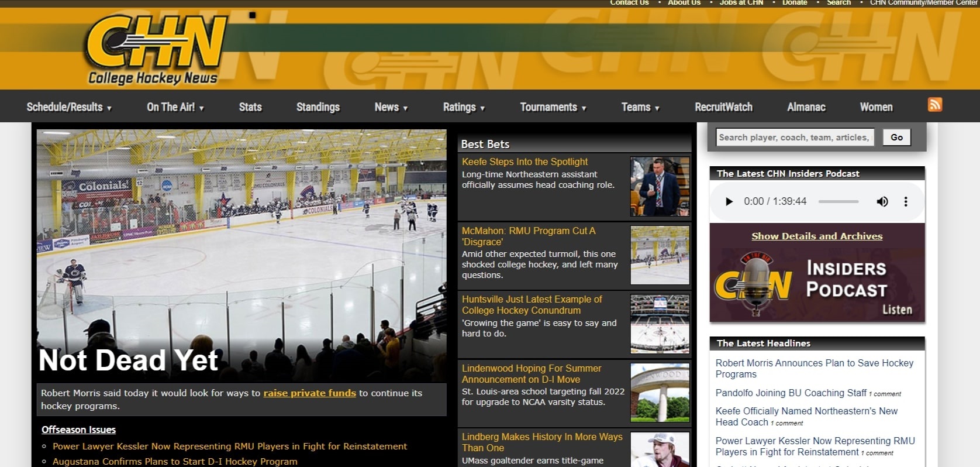
Task: Click the Donate link
Action: coord(795,3)
